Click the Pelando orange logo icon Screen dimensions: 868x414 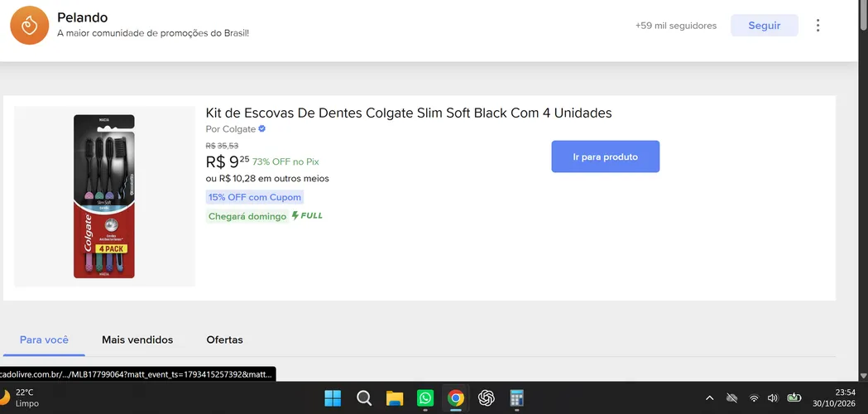coord(29,26)
